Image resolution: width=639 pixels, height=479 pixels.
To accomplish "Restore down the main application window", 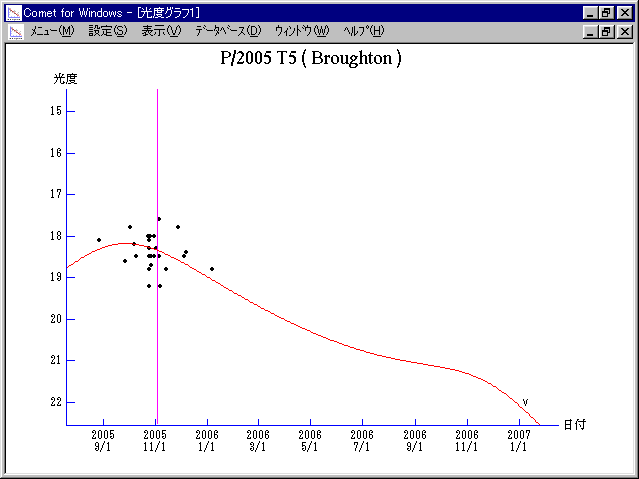I will 606,12.
